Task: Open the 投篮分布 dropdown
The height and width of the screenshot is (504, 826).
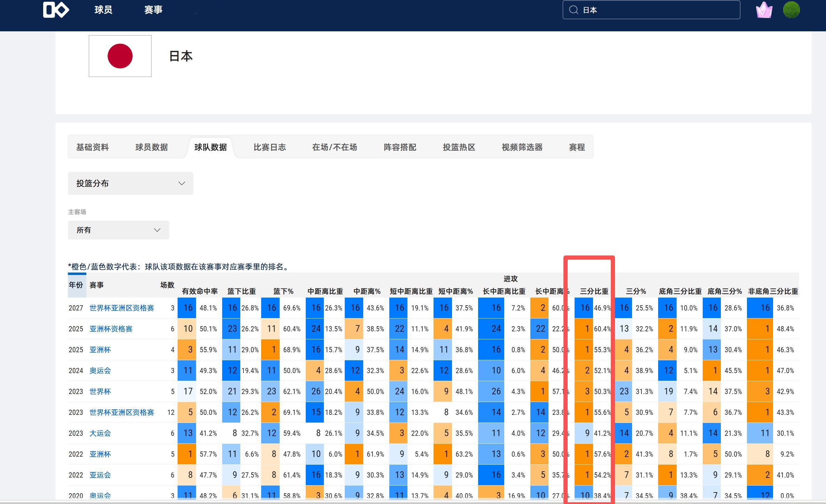Action: (130, 183)
